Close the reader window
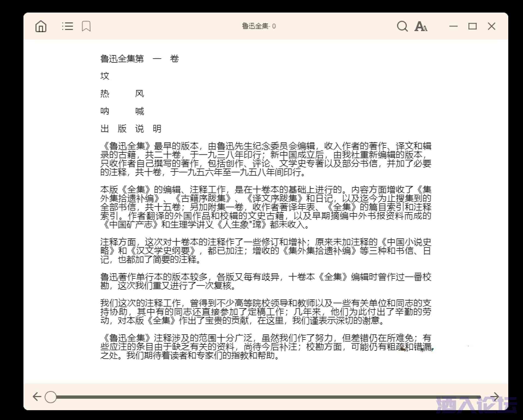 pyautogui.click(x=492, y=26)
